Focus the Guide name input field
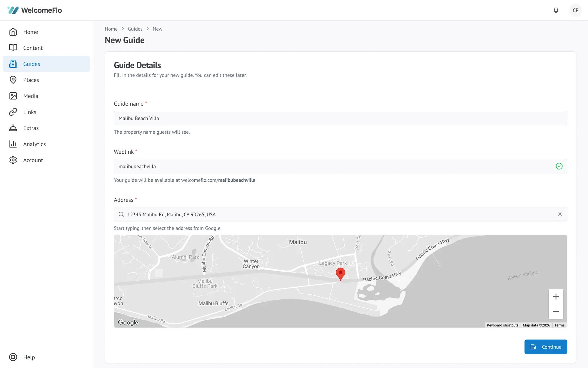Viewport: 588px width, 368px height. point(340,118)
